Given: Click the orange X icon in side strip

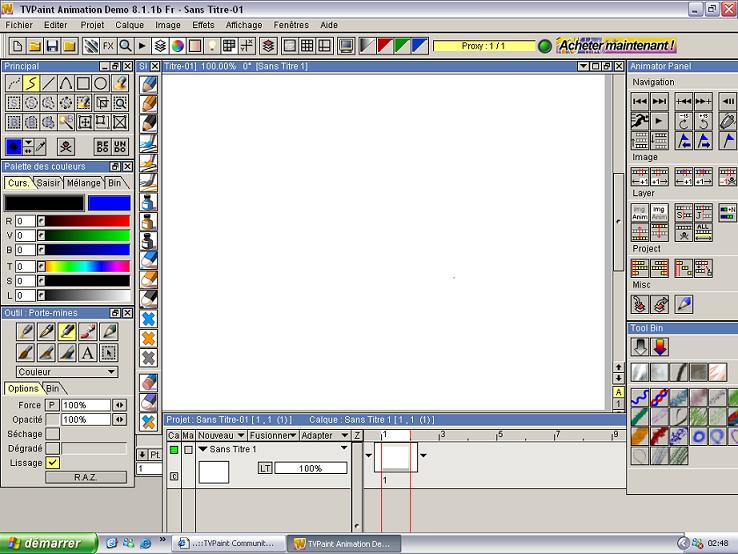Looking at the screenshot, I should [148, 338].
